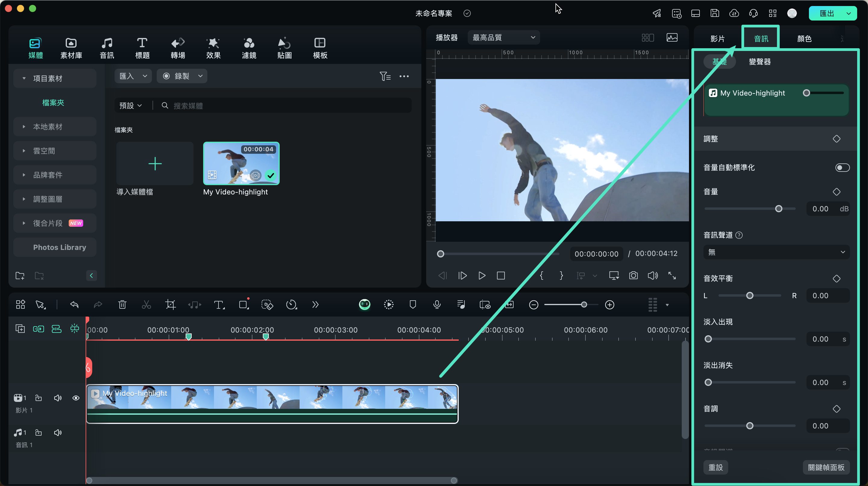The width and height of the screenshot is (868, 486).
Task: Toggle the 音效平衡 keyframe diamond
Action: [x=836, y=278]
